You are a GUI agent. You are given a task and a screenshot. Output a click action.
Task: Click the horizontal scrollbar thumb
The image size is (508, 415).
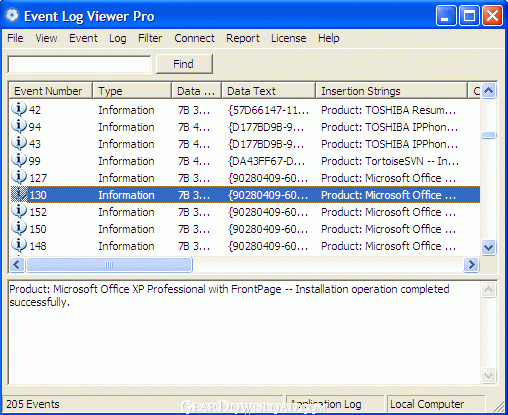click(x=109, y=265)
